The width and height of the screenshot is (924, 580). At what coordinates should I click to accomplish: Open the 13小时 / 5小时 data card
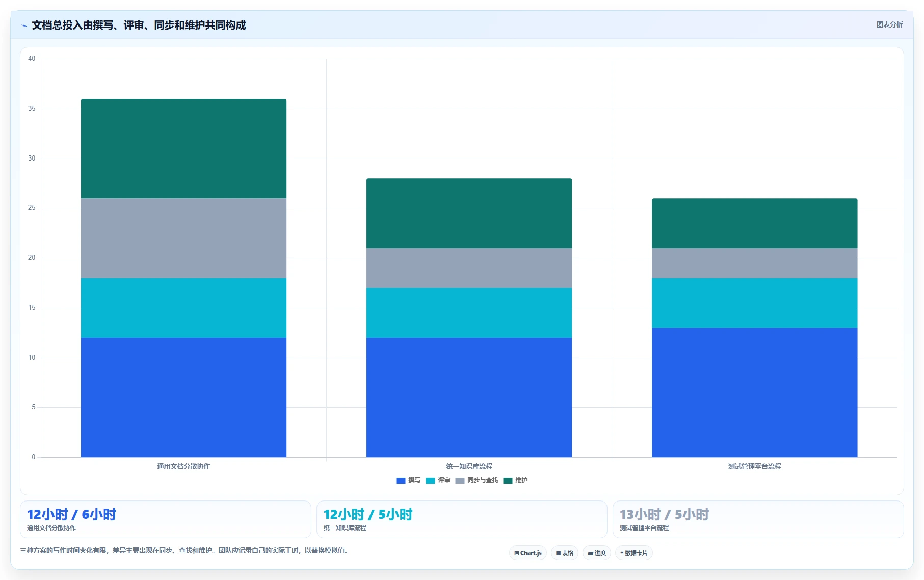click(x=758, y=519)
